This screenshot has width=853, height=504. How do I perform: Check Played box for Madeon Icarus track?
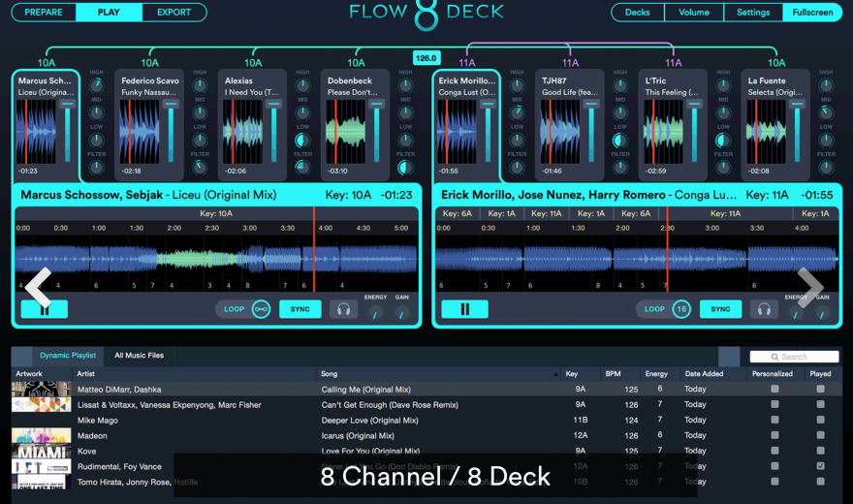pos(820,435)
